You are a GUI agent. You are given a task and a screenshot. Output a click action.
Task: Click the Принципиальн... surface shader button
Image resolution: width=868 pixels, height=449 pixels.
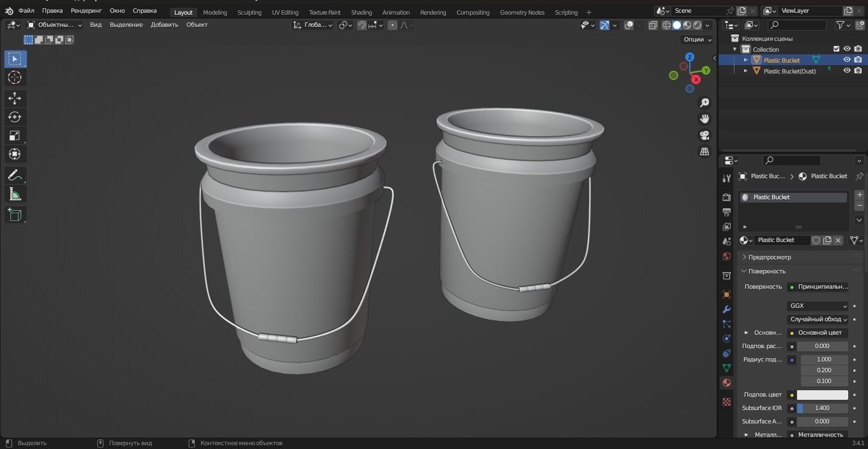818,287
